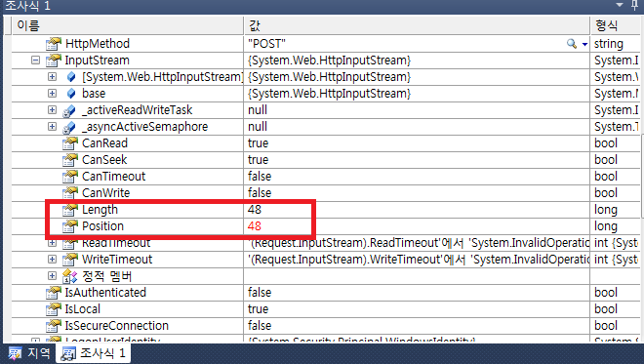Select the HttpMethod name cell

[98, 44]
